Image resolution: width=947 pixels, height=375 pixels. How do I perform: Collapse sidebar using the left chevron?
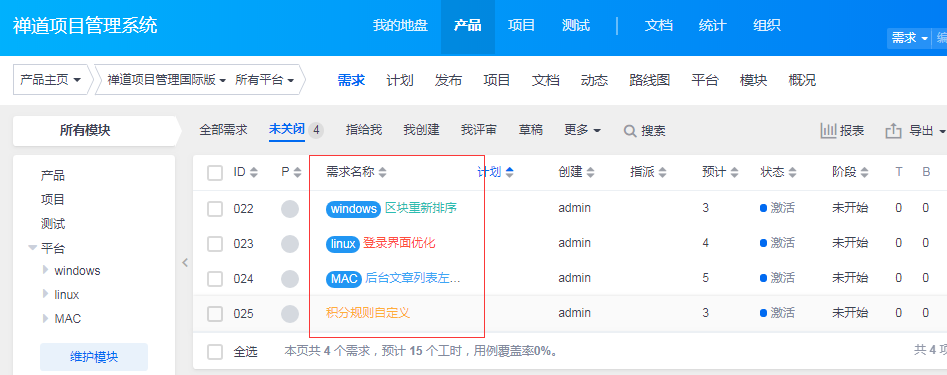point(185,263)
